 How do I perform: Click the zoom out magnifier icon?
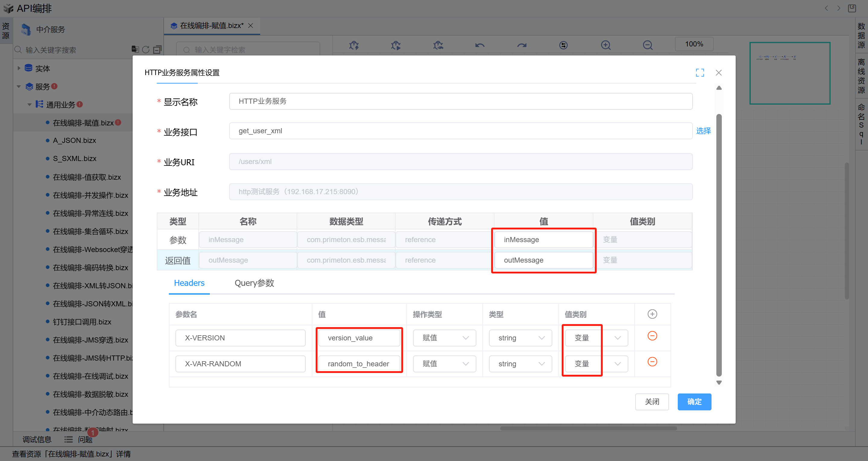pos(647,45)
